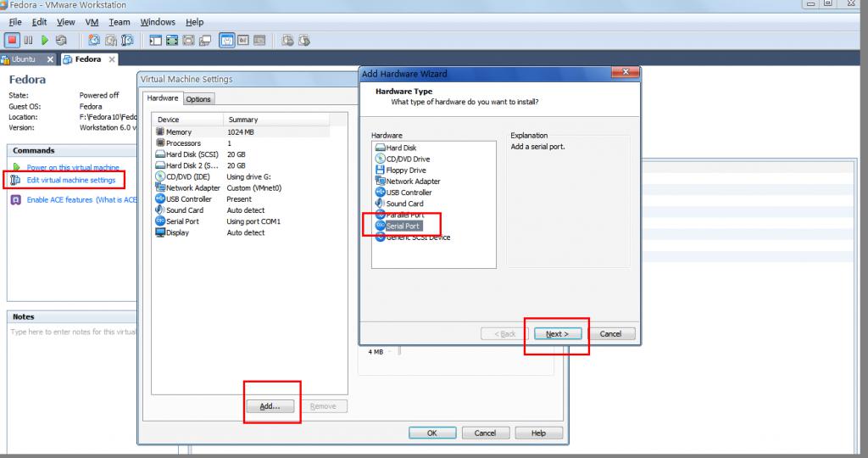
Task: Switch to the Ubuntu VM tab
Action: pyautogui.click(x=23, y=59)
